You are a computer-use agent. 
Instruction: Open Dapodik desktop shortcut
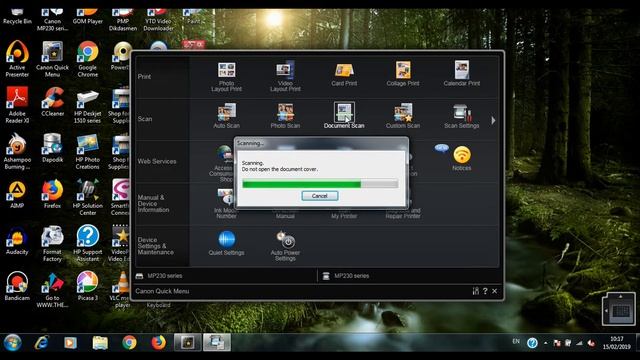52,148
